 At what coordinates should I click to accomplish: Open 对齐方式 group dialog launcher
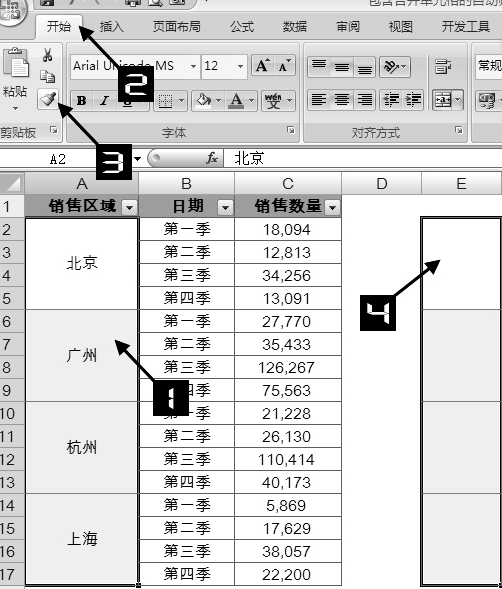(x=459, y=130)
